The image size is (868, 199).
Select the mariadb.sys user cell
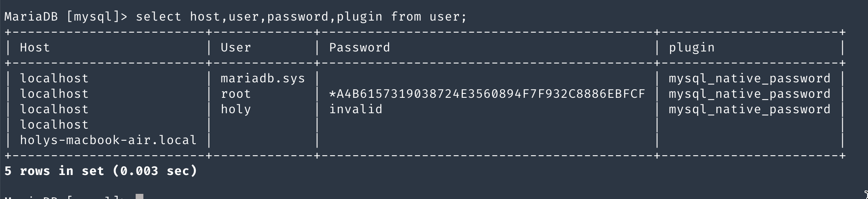point(263,78)
